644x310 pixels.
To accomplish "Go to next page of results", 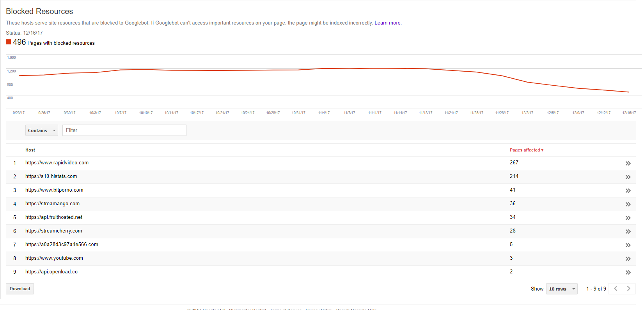I will tap(629, 289).
